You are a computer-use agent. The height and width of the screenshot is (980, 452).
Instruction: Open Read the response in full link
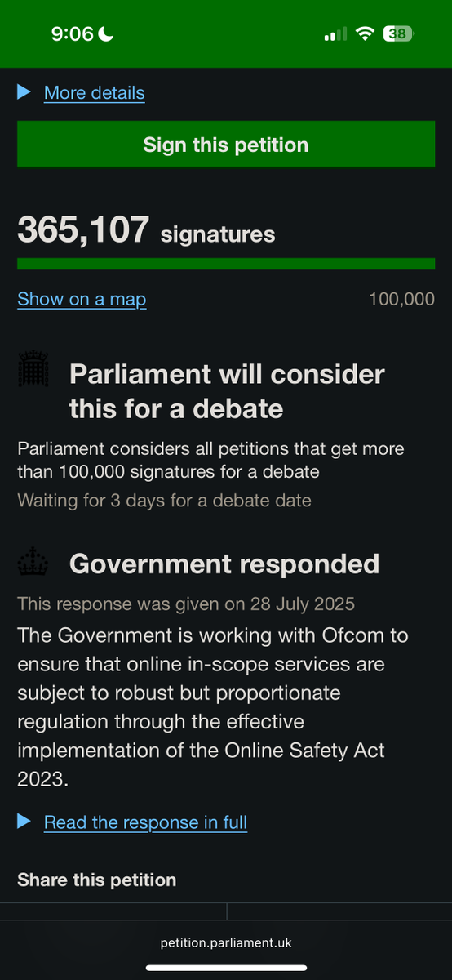coord(145,822)
